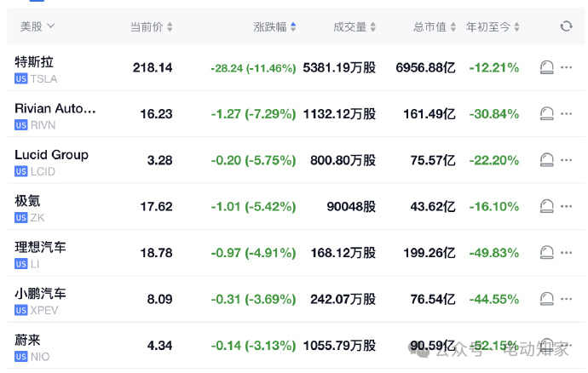Click 理想汽车 year-to-date -49.83%

click(494, 253)
